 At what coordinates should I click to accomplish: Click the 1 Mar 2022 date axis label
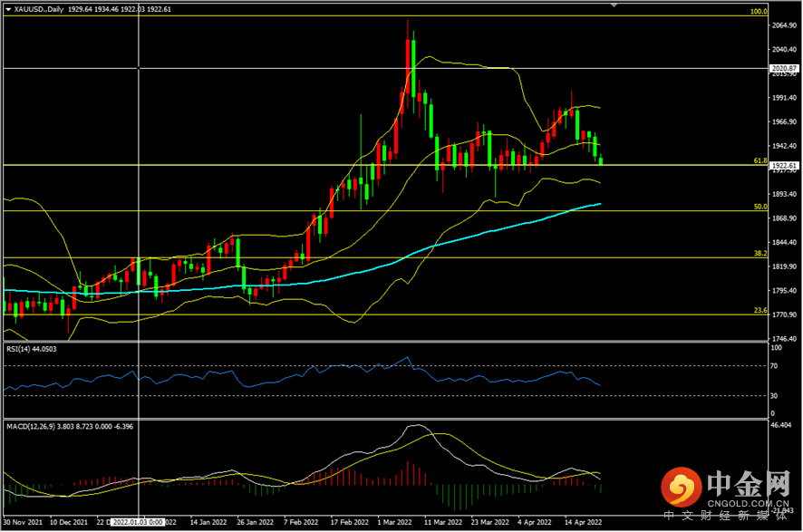click(x=396, y=523)
